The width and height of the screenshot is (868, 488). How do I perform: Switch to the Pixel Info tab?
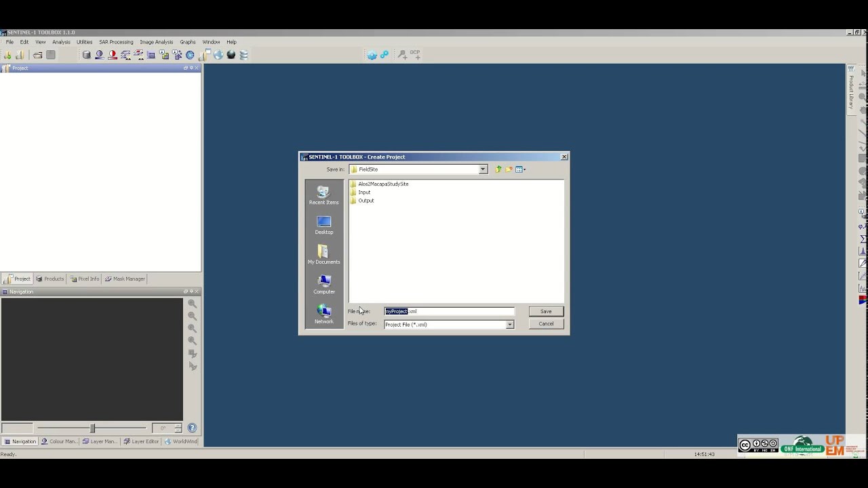pos(84,279)
